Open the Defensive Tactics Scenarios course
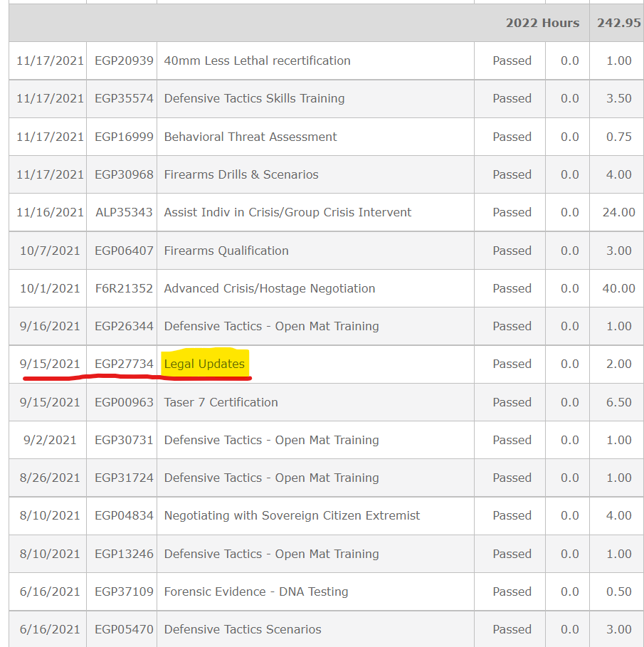The width and height of the screenshot is (644, 647). point(243,629)
